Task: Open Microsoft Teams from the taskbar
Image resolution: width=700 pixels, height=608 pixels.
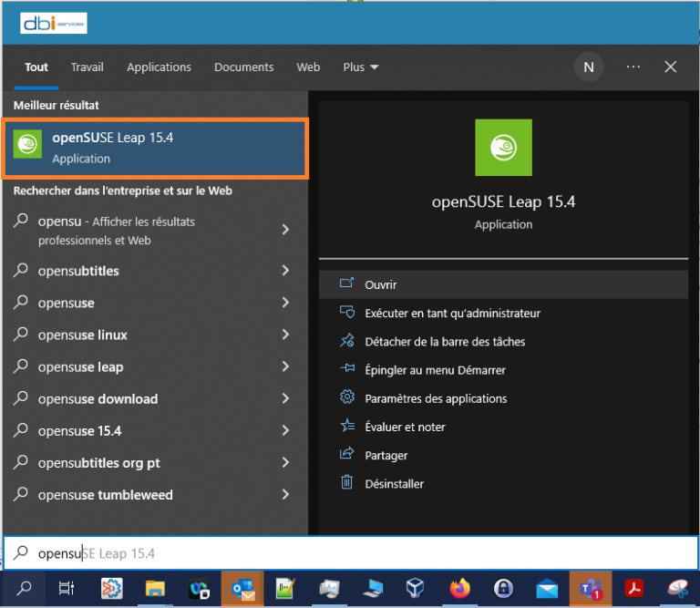Action: [591, 588]
